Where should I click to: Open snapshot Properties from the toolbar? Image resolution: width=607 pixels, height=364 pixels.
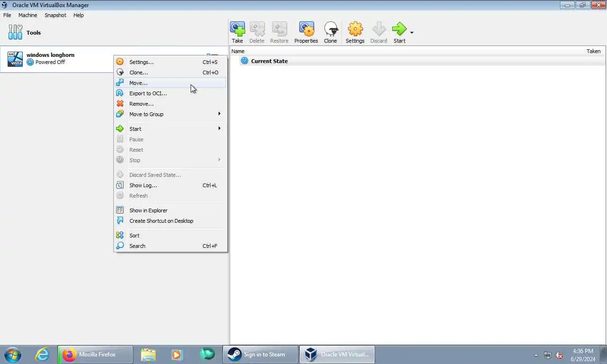pyautogui.click(x=306, y=32)
